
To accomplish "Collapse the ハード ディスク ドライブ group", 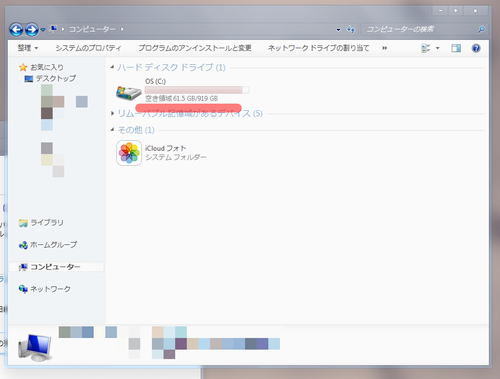I will click(112, 67).
